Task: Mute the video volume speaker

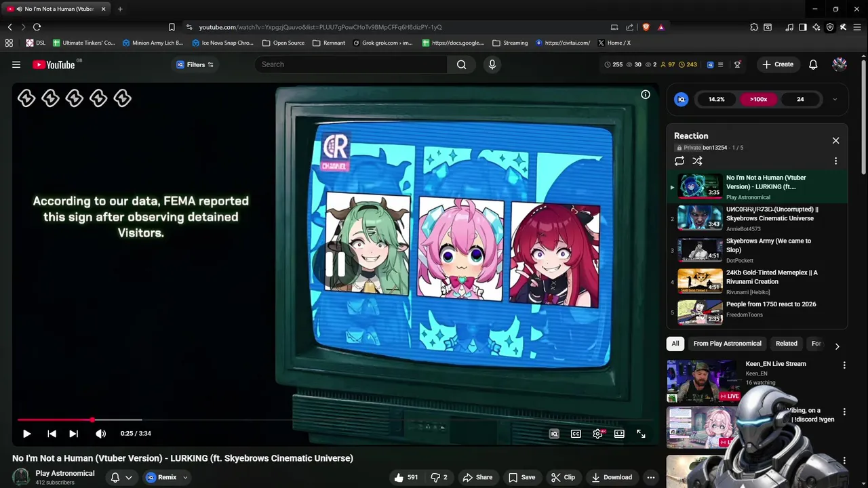Action: pos(100,434)
